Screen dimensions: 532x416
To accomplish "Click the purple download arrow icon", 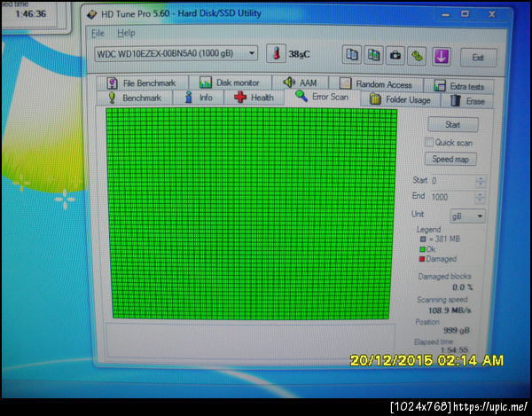I will [441, 57].
